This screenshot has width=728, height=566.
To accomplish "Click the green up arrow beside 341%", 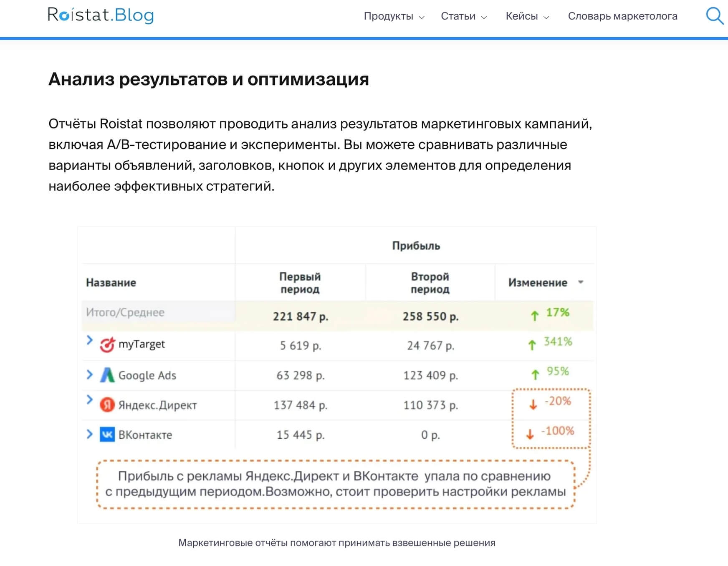I will pos(532,345).
